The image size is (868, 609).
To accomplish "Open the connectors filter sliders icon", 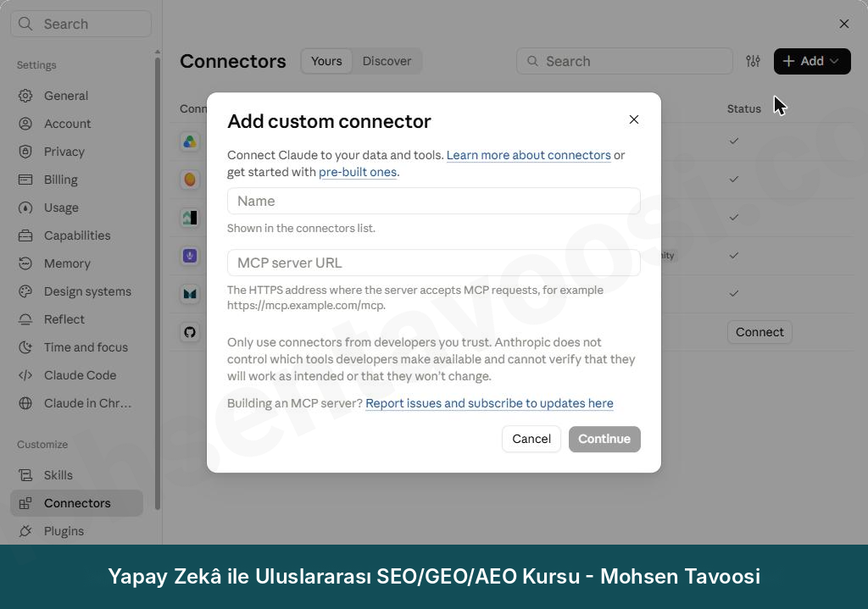I will coord(753,61).
